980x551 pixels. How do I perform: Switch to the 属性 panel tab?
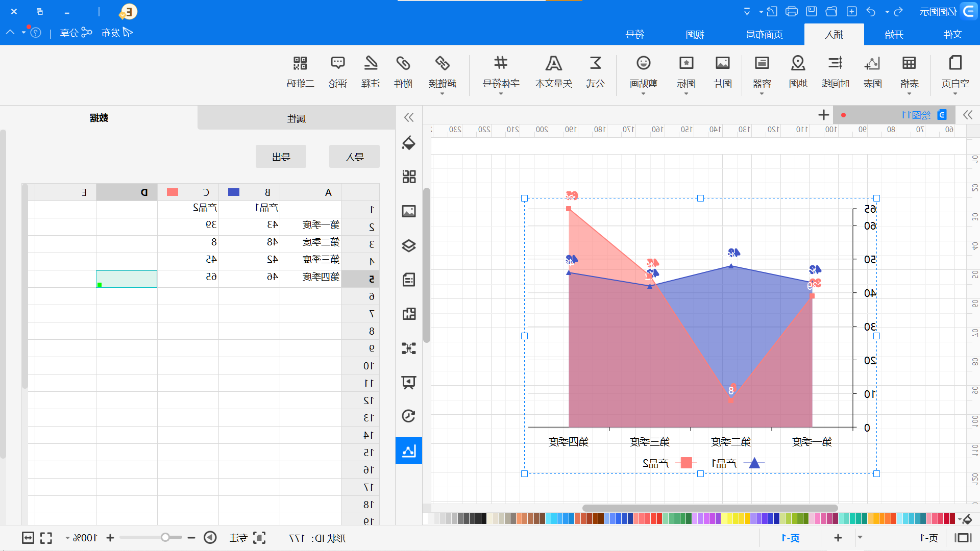[x=296, y=118]
